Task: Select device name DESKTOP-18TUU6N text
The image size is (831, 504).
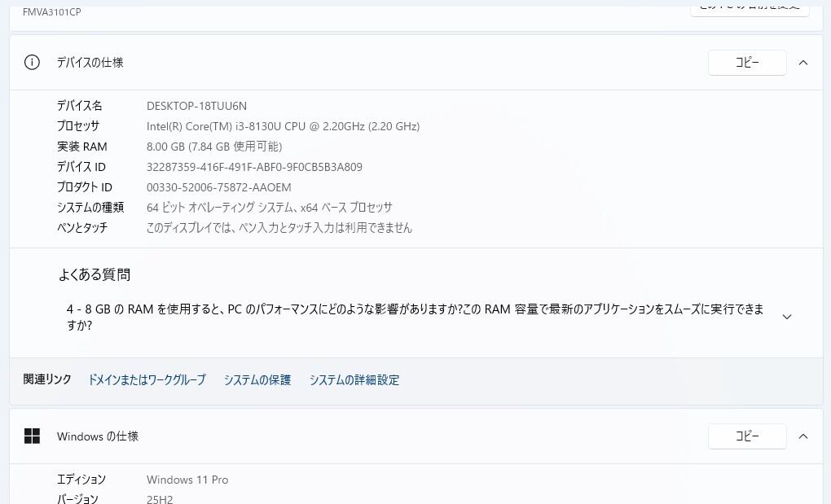Action: click(196, 106)
